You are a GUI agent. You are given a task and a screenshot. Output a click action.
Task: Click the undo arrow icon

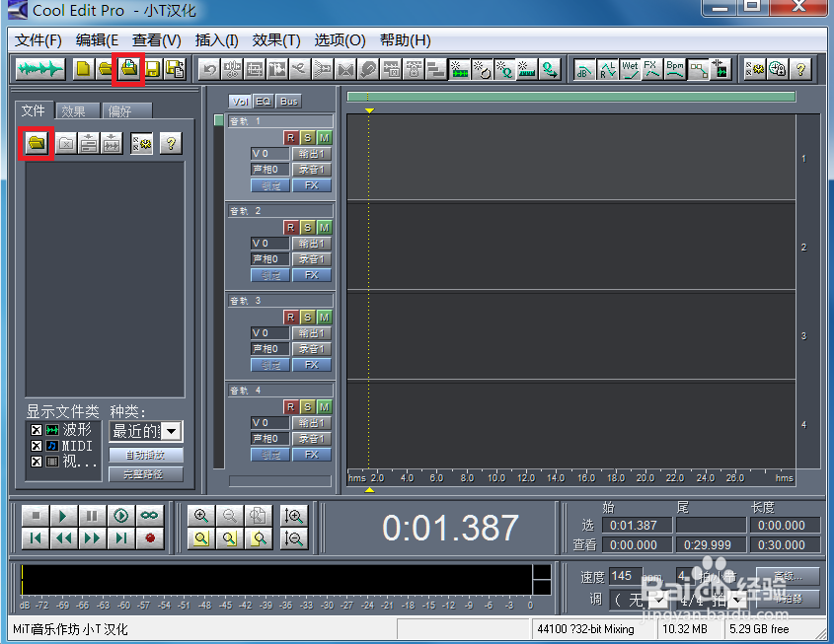point(209,69)
